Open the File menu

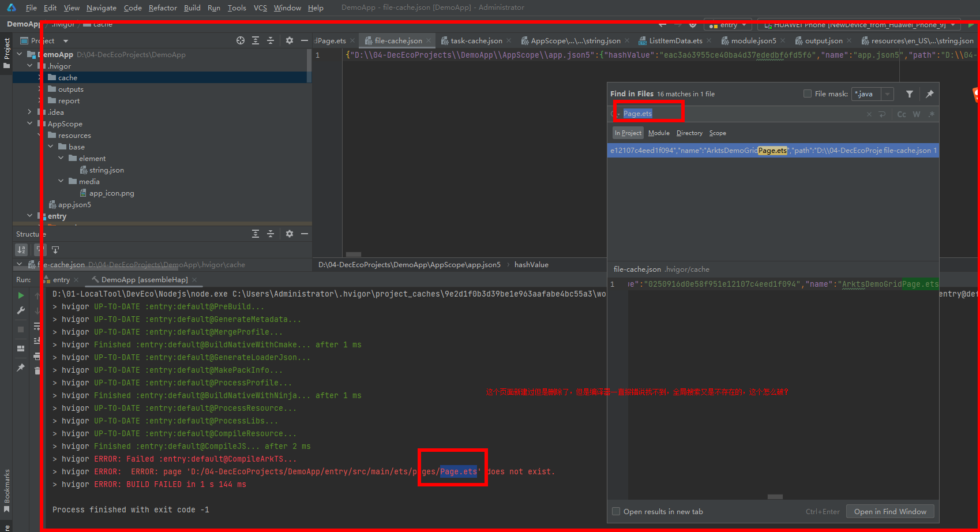pyautogui.click(x=31, y=8)
